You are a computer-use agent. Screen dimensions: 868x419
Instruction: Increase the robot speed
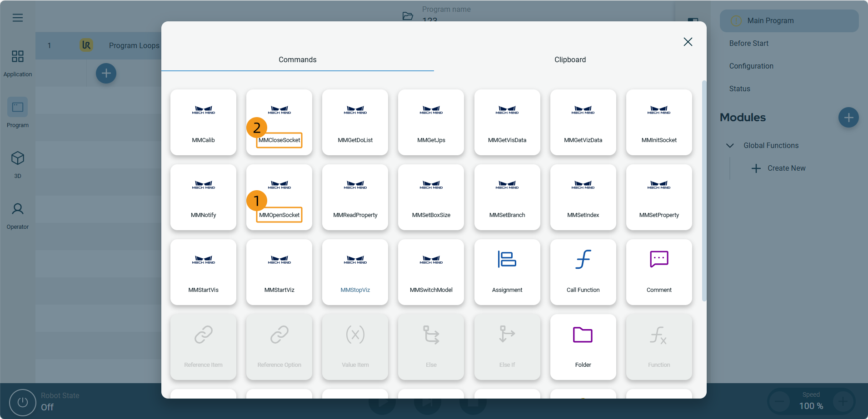pyautogui.click(x=843, y=401)
